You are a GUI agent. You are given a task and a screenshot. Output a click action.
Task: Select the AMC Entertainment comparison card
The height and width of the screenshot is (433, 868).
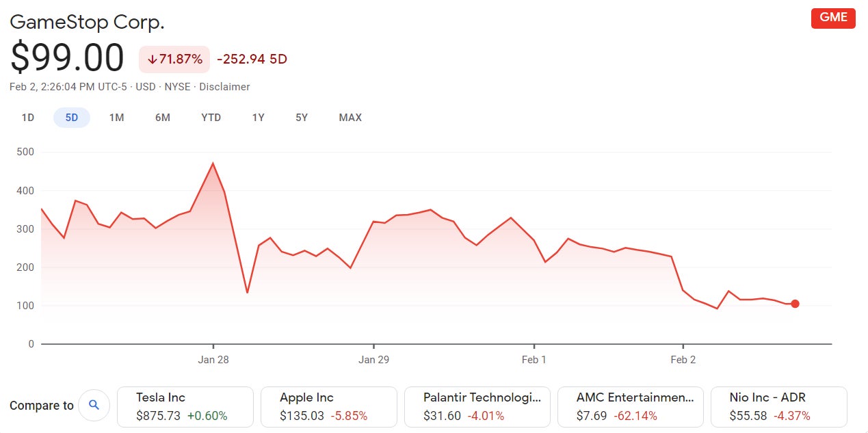pyautogui.click(x=631, y=406)
